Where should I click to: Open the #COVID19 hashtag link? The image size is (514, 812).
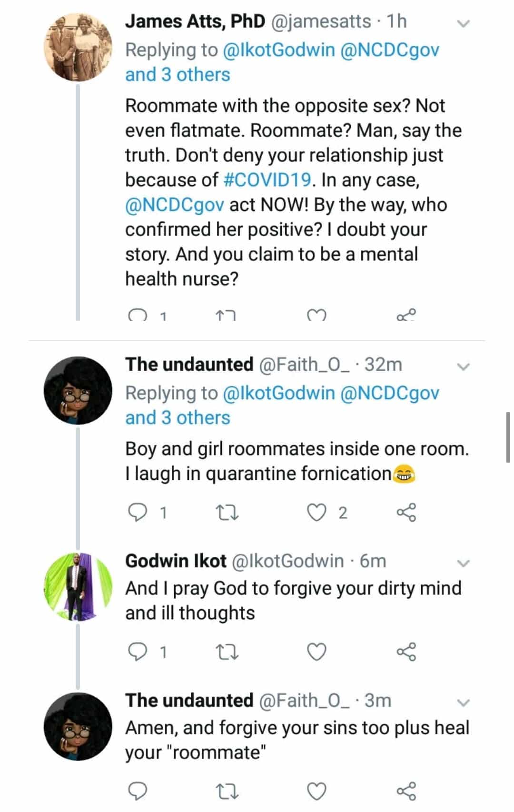pos(267,180)
